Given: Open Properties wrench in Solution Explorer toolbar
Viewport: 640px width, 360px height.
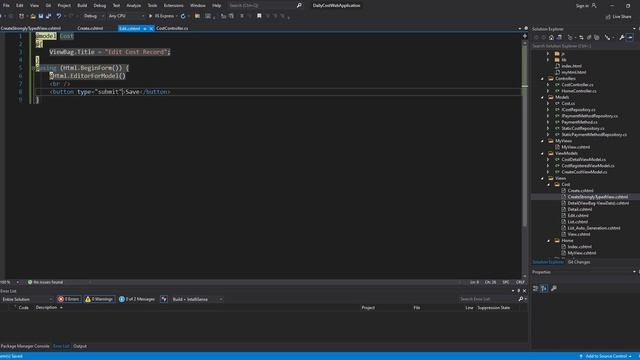Looking at the screenshot, I should [x=622, y=37].
